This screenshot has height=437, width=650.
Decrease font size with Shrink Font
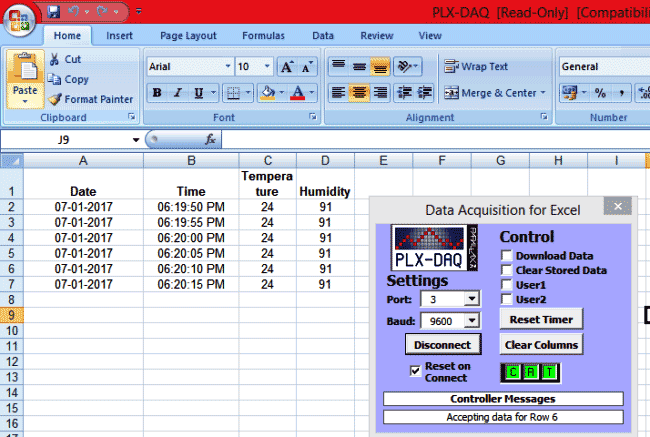307,67
